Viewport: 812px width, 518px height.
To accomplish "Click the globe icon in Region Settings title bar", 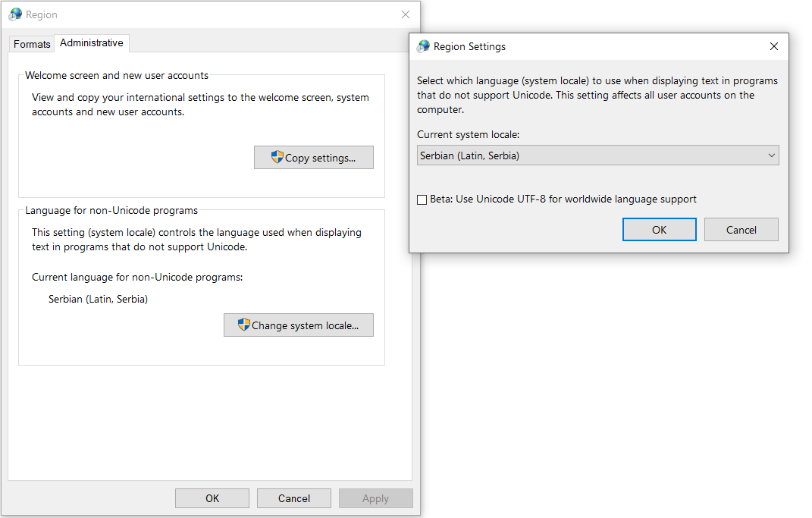I will [x=424, y=46].
